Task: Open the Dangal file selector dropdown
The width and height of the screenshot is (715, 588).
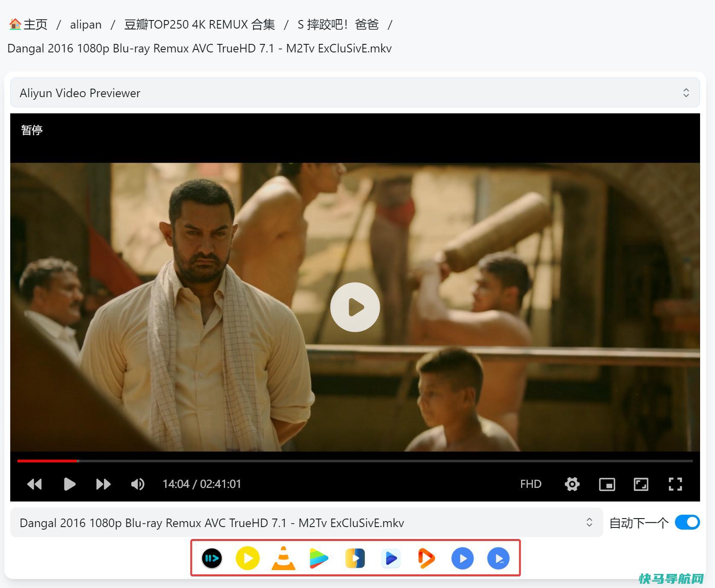Action: pyautogui.click(x=307, y=522)
